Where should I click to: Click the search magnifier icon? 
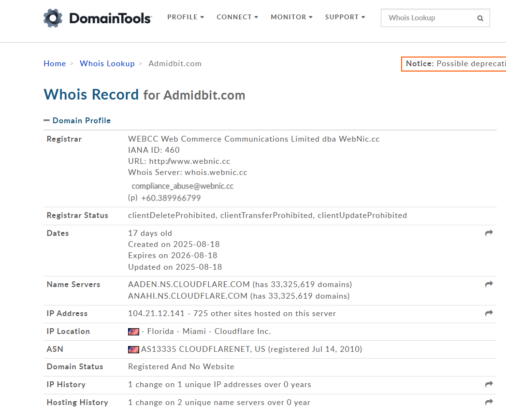tap(480, 18)
